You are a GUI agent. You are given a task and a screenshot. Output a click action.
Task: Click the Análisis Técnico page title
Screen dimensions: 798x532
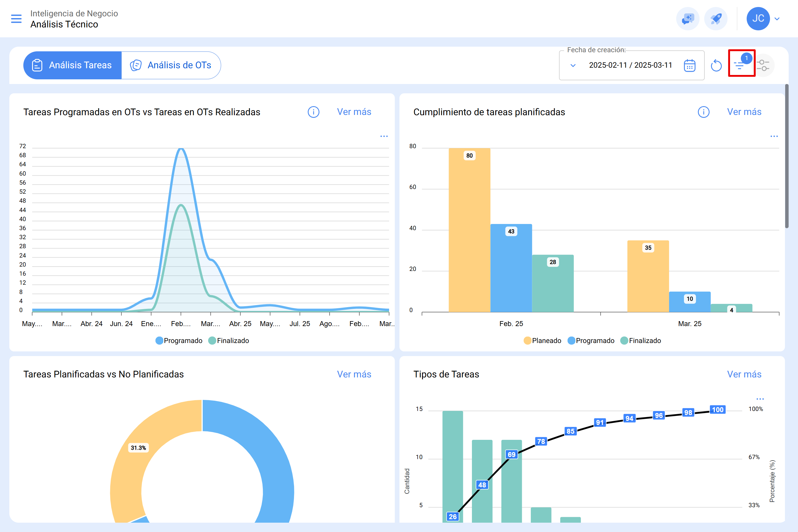[x=64, y=24]
